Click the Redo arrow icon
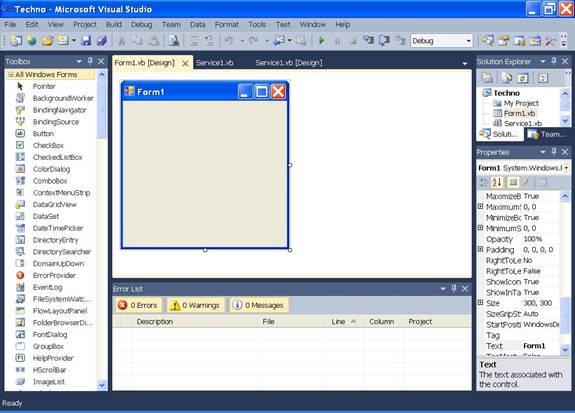The height and width of the screenshot is (413, 575). pos(253,41)
